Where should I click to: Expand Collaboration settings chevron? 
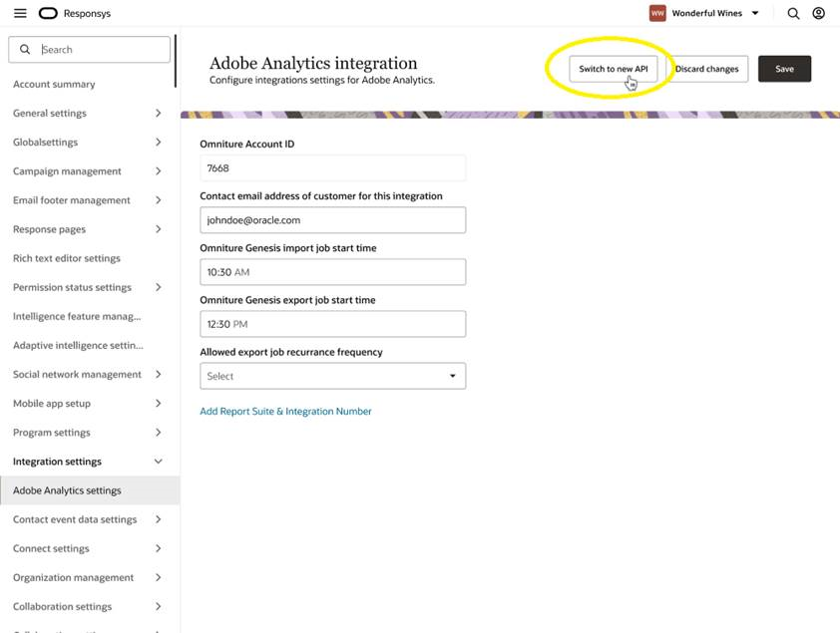158,606
